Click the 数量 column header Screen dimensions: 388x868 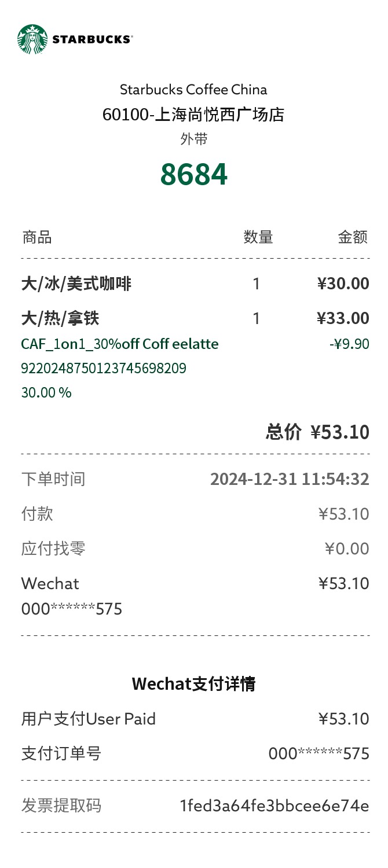pos(258,237)
